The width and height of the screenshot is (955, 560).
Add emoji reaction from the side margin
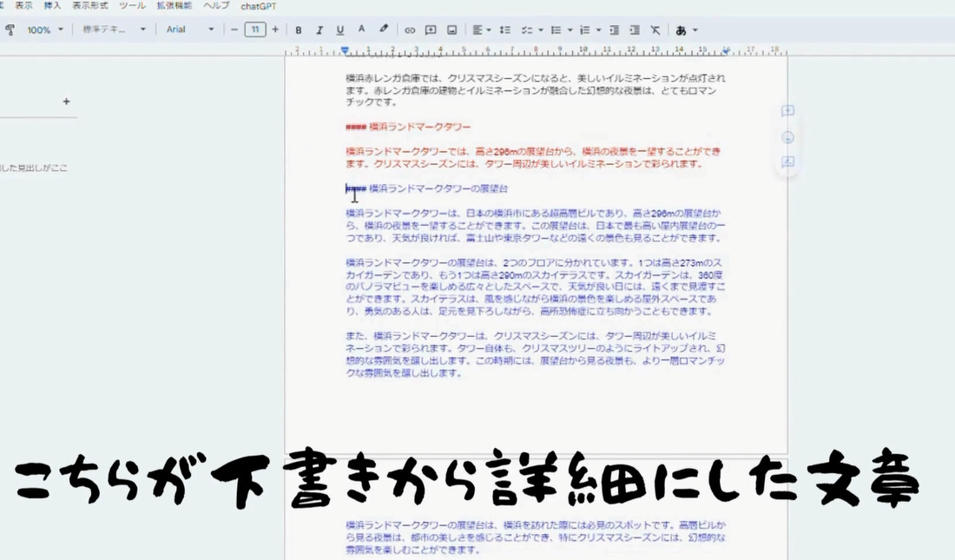788,137
